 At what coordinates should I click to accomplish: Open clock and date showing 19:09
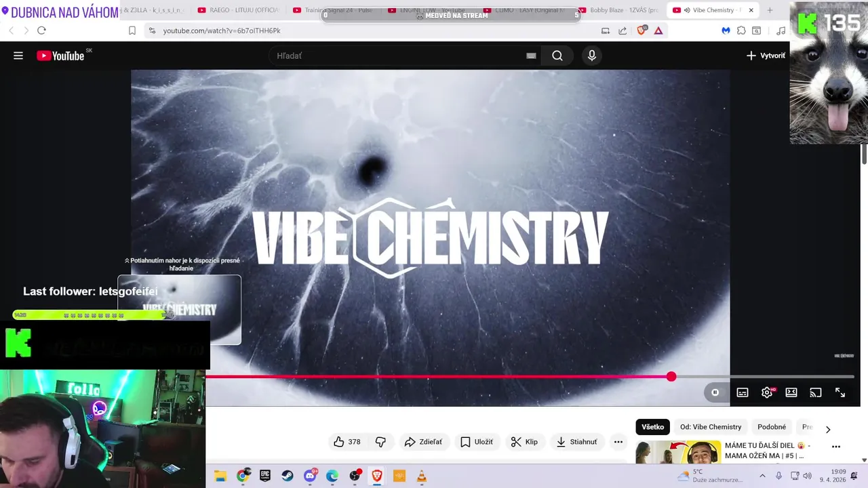pyautogui.click(x=833, y=476)
